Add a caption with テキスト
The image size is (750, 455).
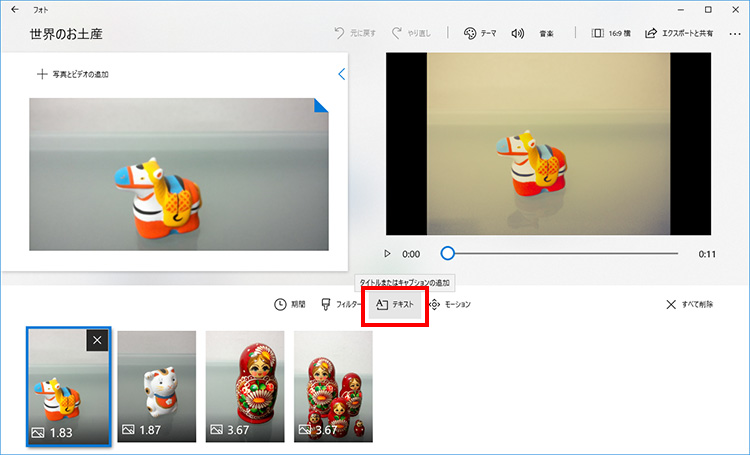click(x=396, y=304)
